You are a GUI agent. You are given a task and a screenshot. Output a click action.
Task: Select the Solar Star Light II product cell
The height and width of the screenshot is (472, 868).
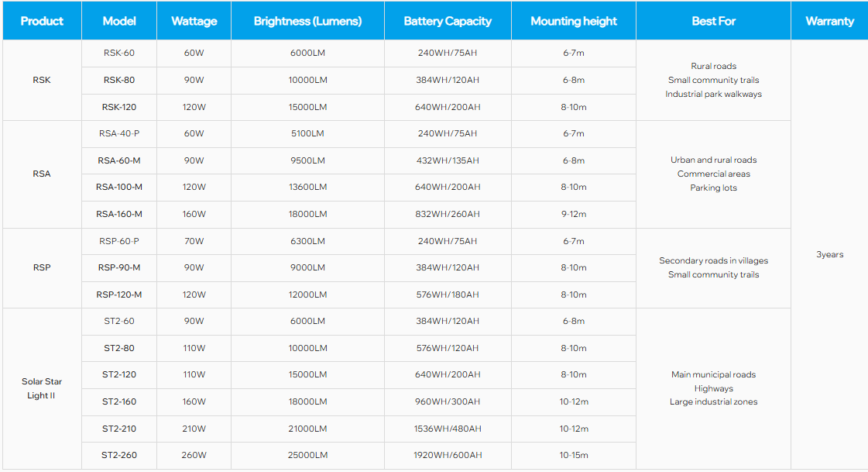point(42,388)
